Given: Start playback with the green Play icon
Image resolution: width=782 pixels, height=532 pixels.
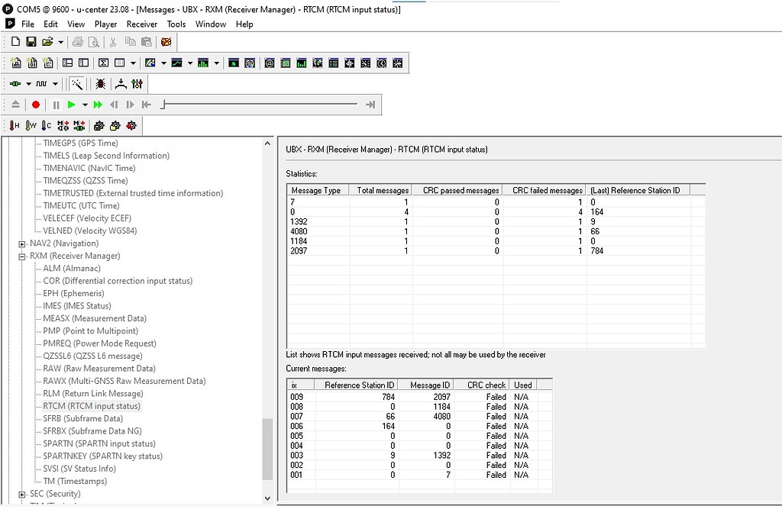Looking at the screenshot, I should pos(71,105).
